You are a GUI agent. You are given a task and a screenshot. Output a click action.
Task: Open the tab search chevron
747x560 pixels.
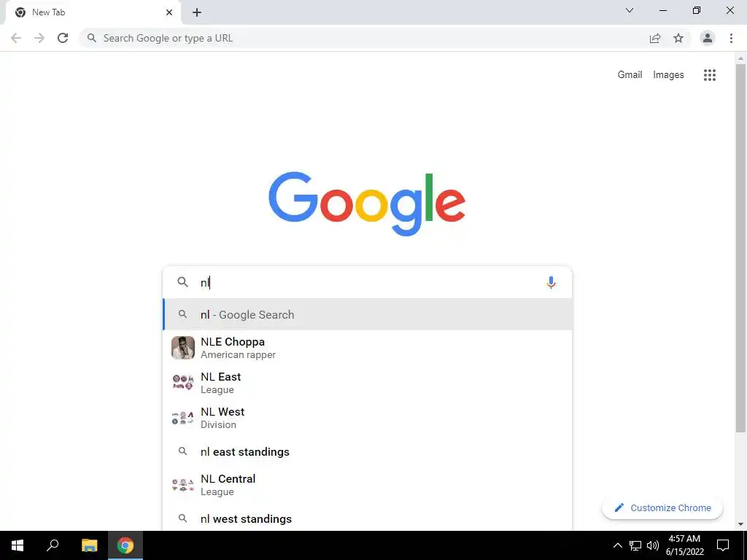630,10
